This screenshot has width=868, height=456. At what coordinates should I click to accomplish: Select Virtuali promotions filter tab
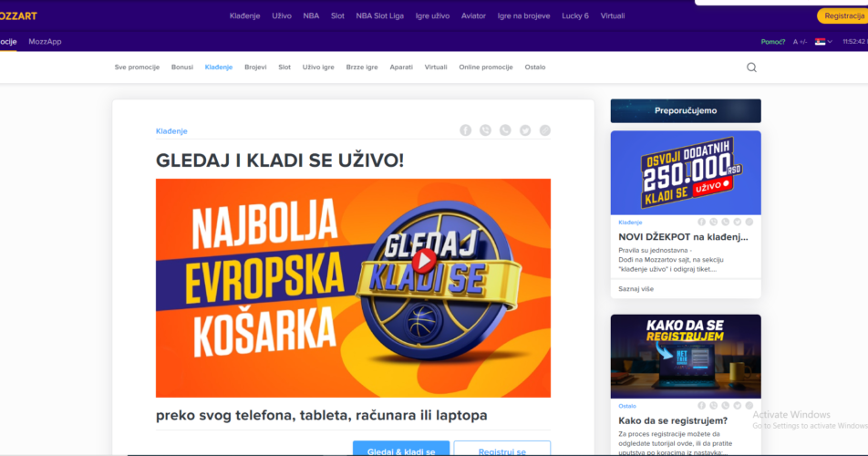coord(436,67)
